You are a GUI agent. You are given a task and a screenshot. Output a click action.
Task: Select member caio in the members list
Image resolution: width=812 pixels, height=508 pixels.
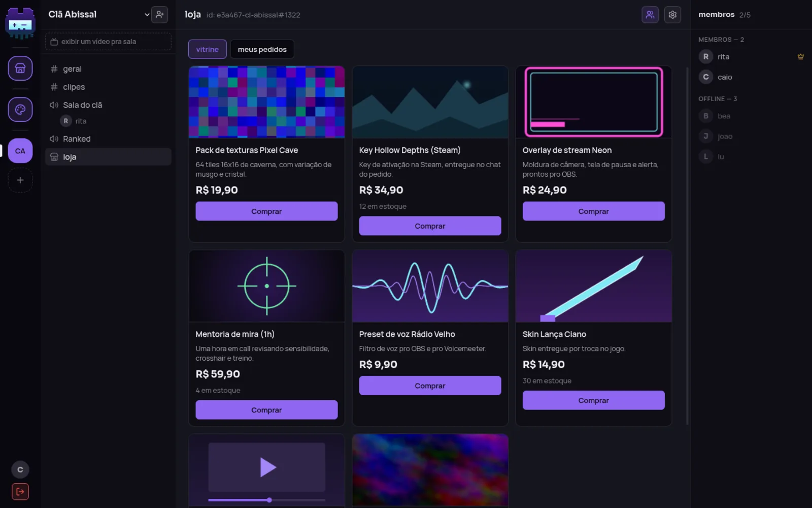tap(751, 77)
